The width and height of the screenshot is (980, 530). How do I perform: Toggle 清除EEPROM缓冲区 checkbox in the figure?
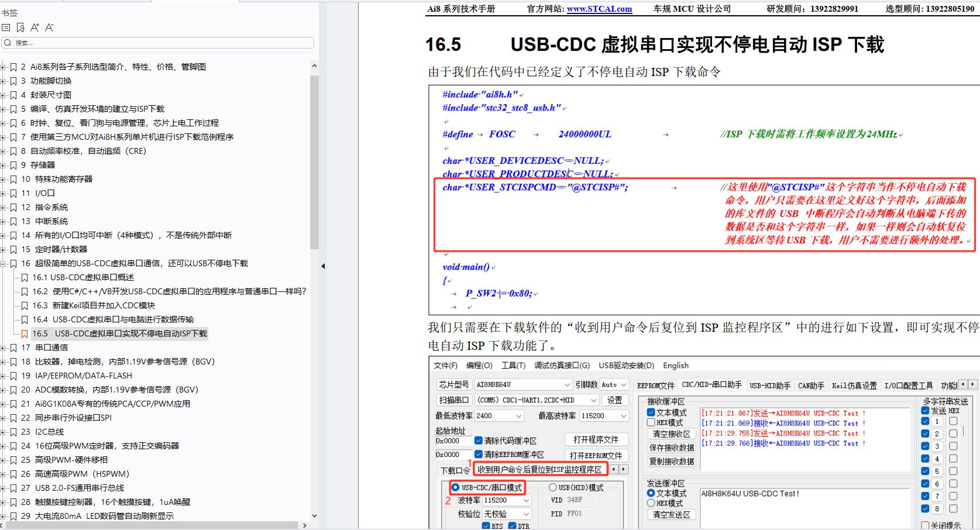pyautogui.click(x=479, y=455)
